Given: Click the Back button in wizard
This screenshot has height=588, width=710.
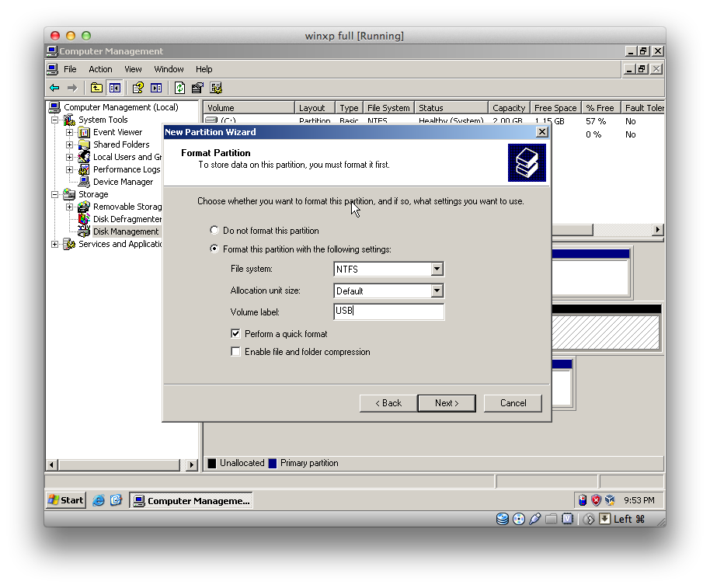Looking at the screenshot, I should (388, 403).
